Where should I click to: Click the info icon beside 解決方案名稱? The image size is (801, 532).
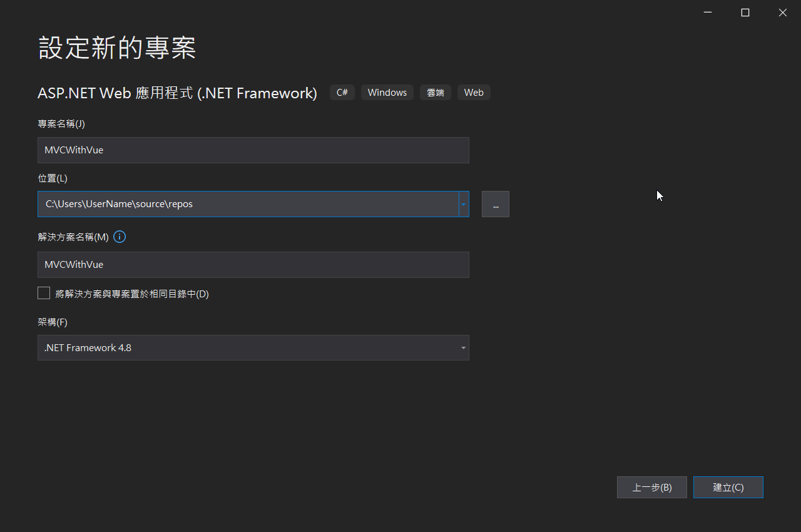(120, 237)
